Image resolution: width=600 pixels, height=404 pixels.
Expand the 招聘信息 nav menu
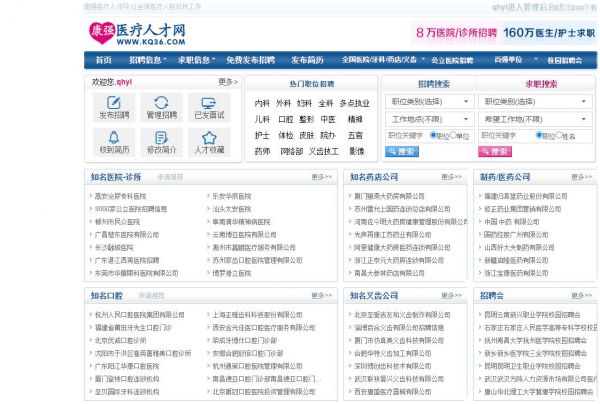click(148, 60)
